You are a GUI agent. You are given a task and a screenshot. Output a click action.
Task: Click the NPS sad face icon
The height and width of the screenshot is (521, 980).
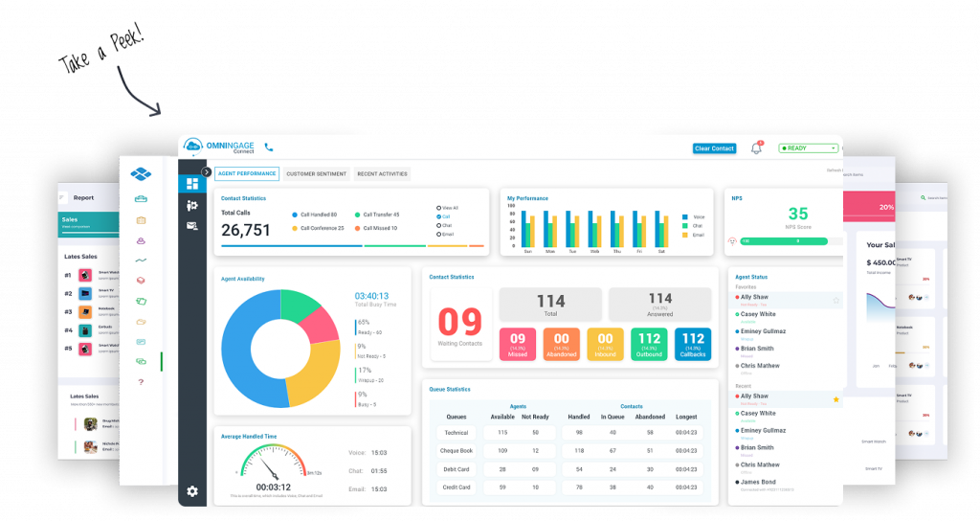(x=732, y=241)
